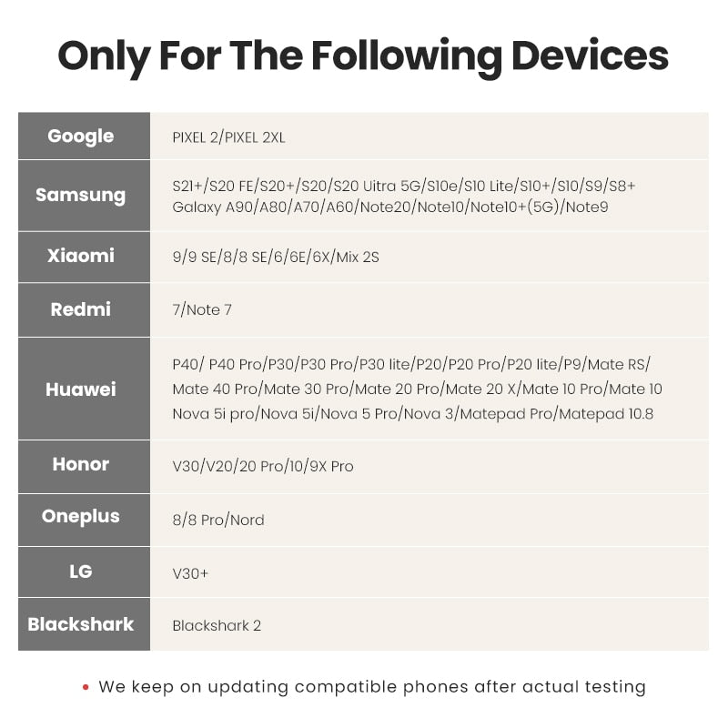Click the Mate 40 Pro device line
The height and width of the screenshot is (728, 728).
[417, 389]
